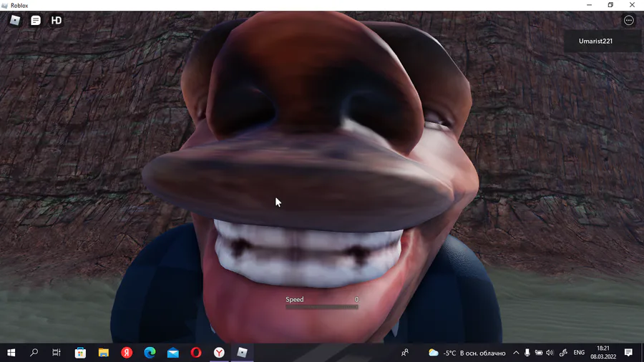This screenshot has height=362, width=644.
Task: Click the microphone tray icon
Action: [x=527, y=353]
